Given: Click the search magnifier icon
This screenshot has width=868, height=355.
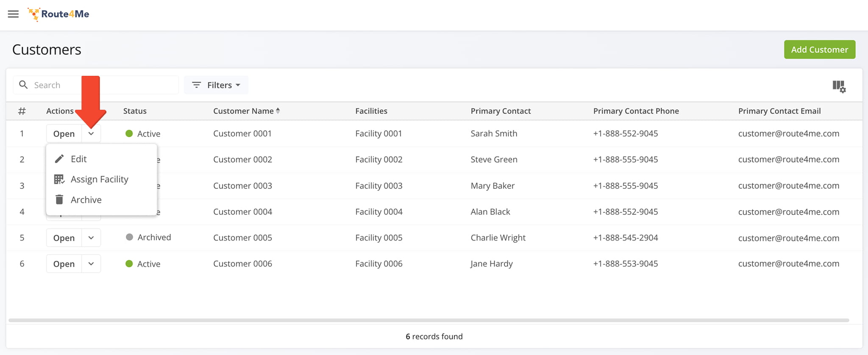Looking at the screenshot, I should [24, 85].
